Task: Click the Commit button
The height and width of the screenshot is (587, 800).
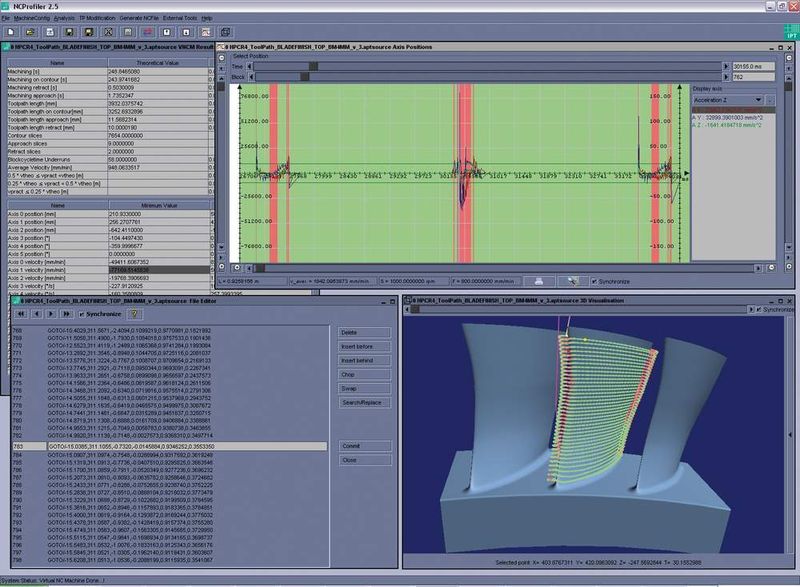Action: point(364,446)
